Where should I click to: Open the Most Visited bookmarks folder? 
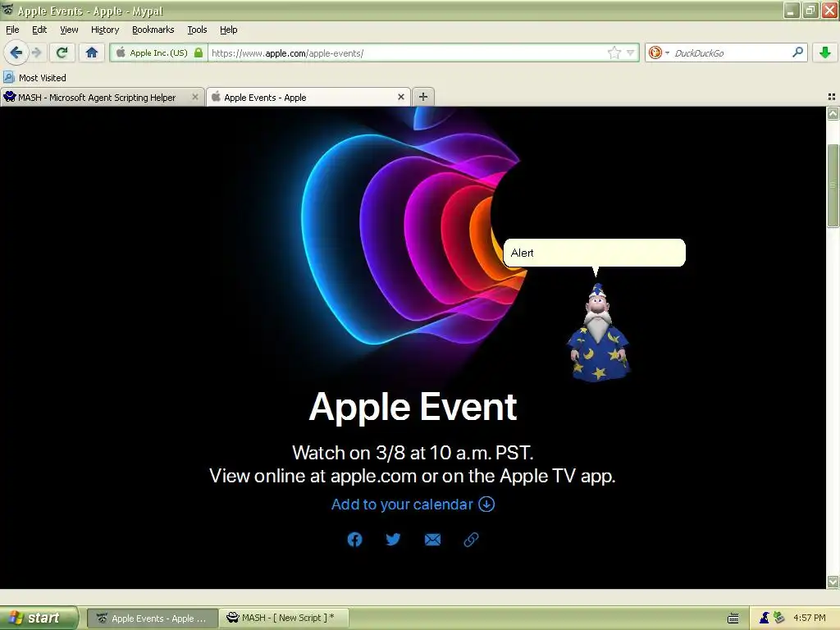pyautogui.click(x=34, y=78)
